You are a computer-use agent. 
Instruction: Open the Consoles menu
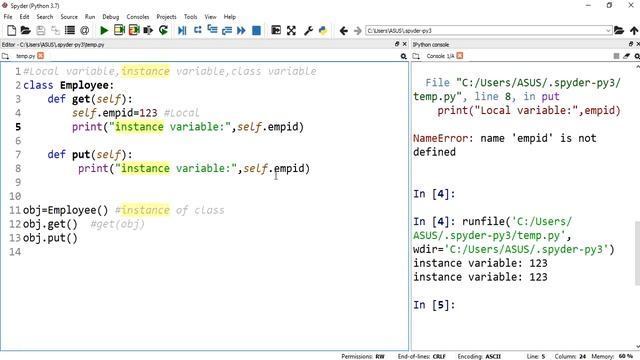pos(138,17)
